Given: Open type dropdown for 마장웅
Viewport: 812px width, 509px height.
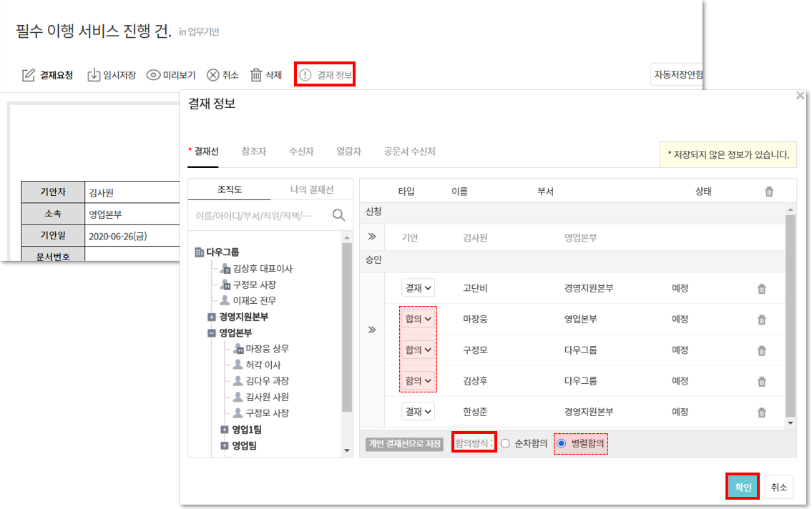Looking at the screenshot, I should click(x=418, y=320).
